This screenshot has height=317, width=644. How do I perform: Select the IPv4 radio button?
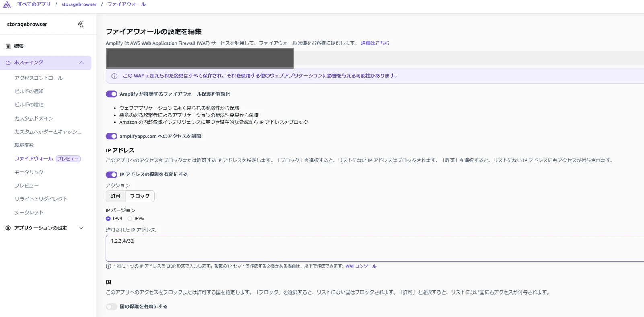(108, 219)
